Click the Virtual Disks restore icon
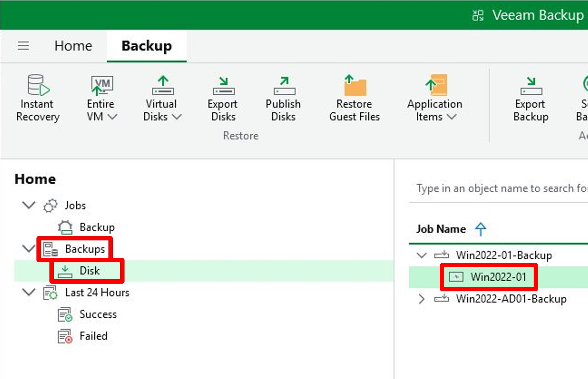Screen dimensions: 588x379 point(163,85)
